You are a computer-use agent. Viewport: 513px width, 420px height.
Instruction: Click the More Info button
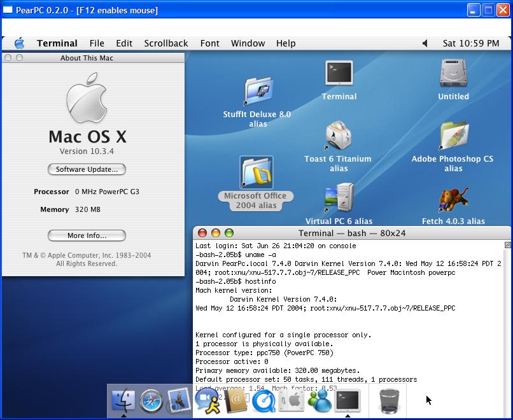[x=87, y=235]
